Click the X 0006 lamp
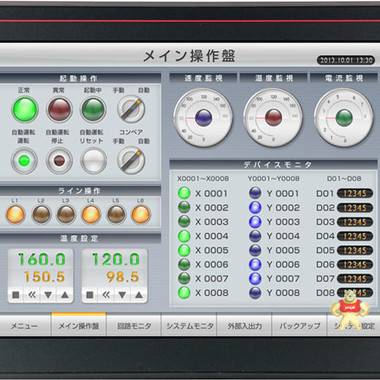Image resolution: width=380 pixels, height=380 pixels. (x=184, y=264)
